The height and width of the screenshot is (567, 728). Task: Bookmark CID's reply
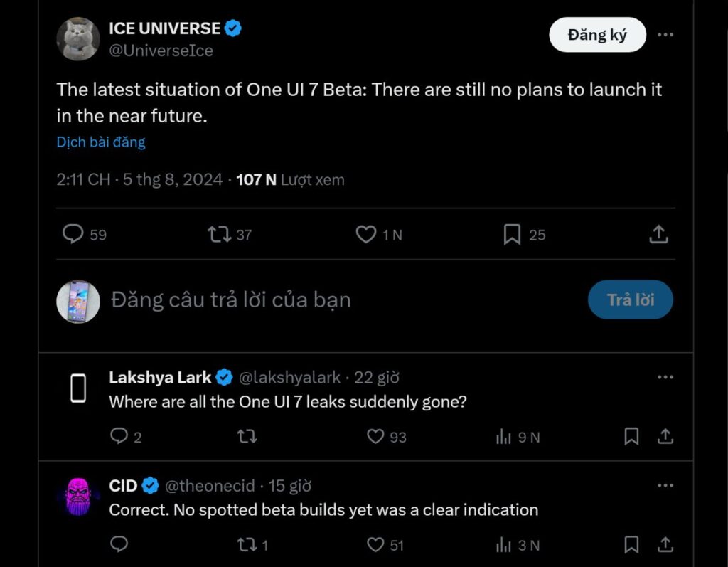[631, 545]
